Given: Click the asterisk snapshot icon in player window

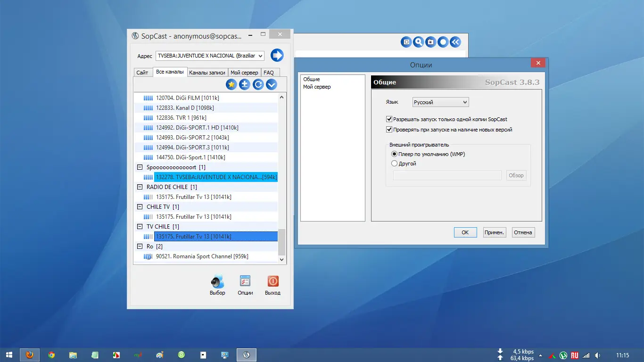Looking at the screenshot, I should coord(431,42).
